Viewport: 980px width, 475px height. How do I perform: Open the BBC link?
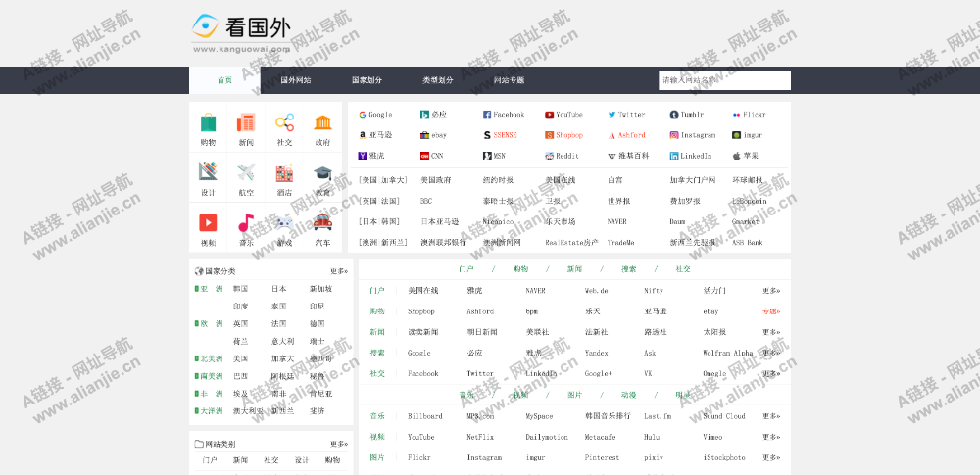[426, 201]
